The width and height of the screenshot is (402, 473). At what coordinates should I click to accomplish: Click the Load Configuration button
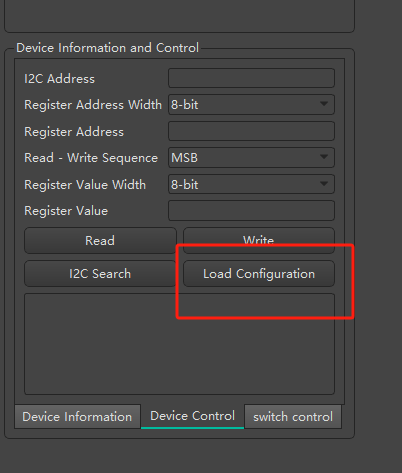pyautogui.click(x=259, y=274)
